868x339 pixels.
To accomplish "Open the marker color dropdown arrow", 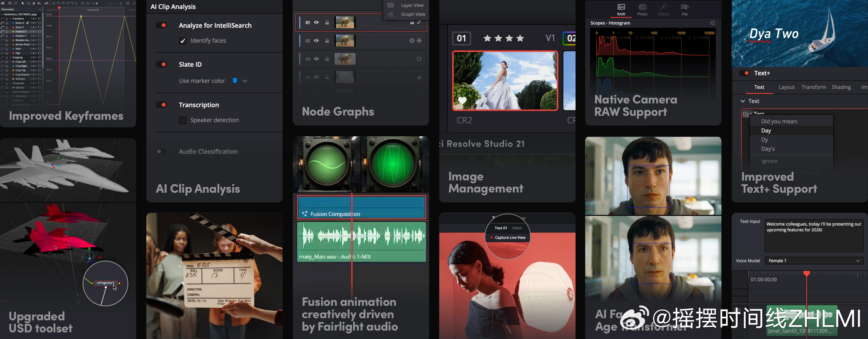I will tap(245, 81).
